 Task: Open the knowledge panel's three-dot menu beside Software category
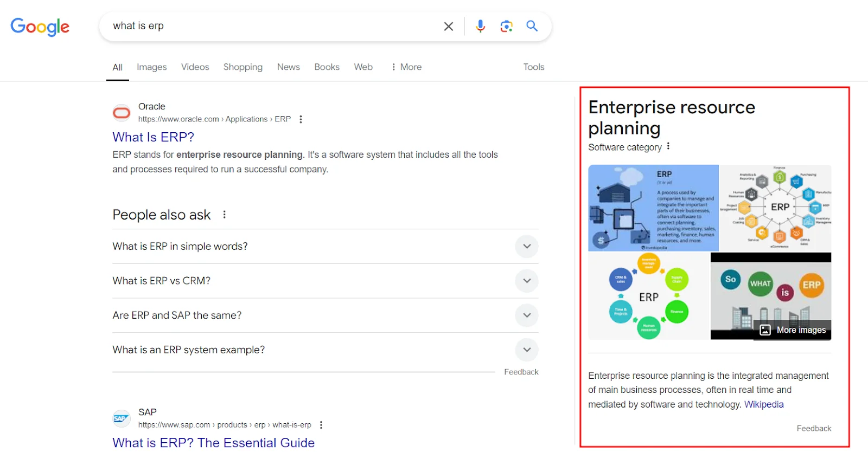(x=668, y=146)
